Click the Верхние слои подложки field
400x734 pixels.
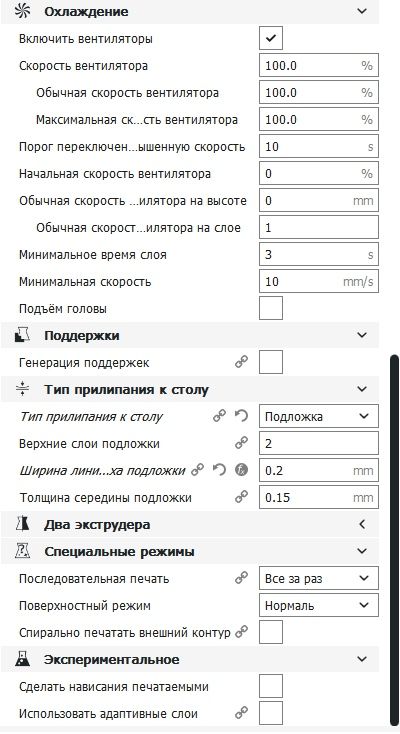click(x=319, y=443)
